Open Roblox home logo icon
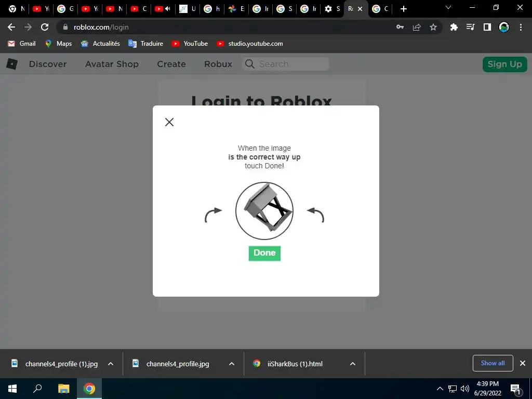This screenshot has height=399, width=532. pyautogui.click(x=12, y=64)
